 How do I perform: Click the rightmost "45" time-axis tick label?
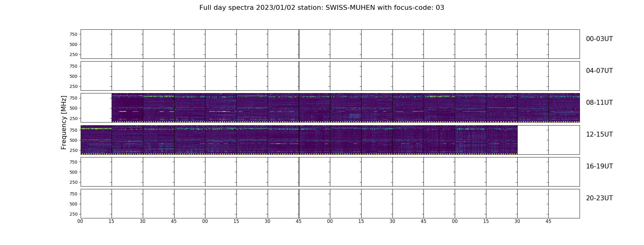tap(548, 221)
